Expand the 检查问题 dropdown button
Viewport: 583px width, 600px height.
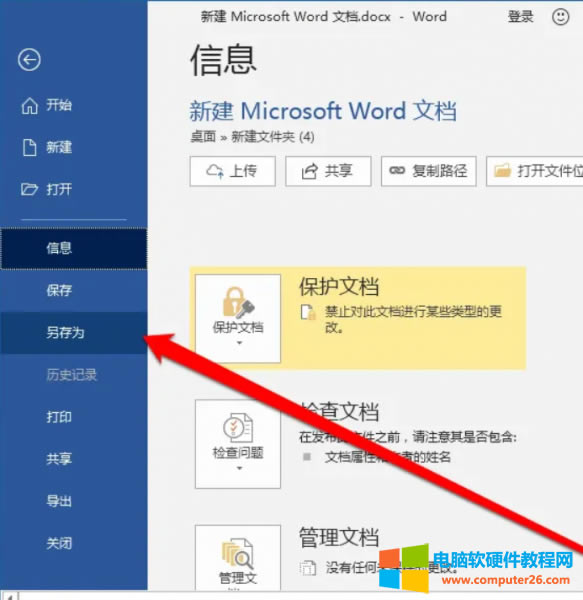(x=238, y=444)
